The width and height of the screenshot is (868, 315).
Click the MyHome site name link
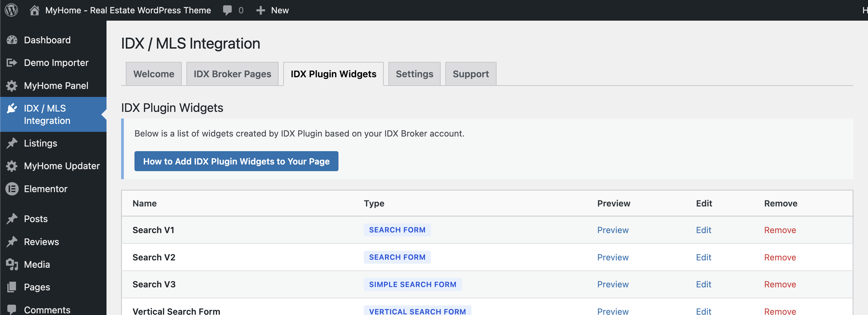[128, 10]
